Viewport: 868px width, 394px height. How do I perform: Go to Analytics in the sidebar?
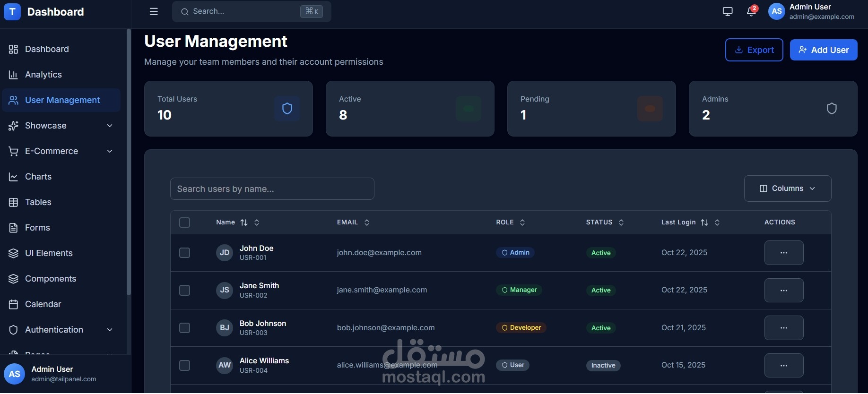click(x=61, y=75)
